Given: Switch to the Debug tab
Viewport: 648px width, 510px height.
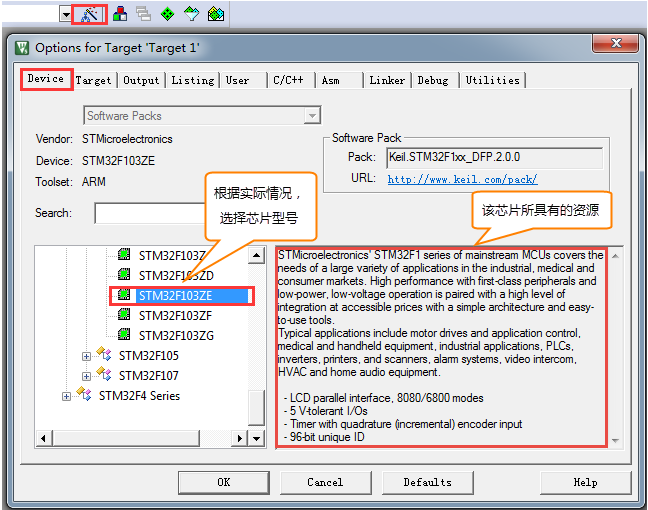Looking at the screenshot, I should pos(433,80).
